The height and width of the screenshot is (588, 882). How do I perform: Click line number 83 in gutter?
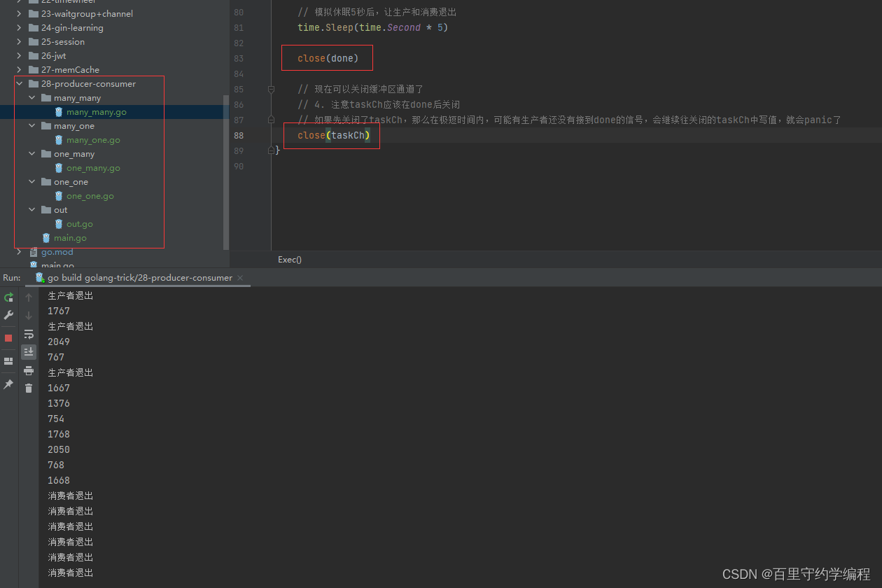pos(239,59)
